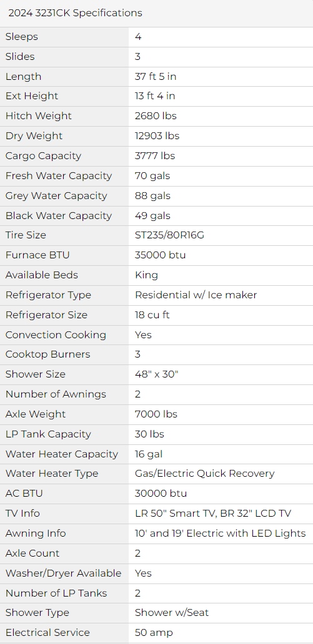
Task: Select the Dry Weight label
Action: [x=34, y=136]
